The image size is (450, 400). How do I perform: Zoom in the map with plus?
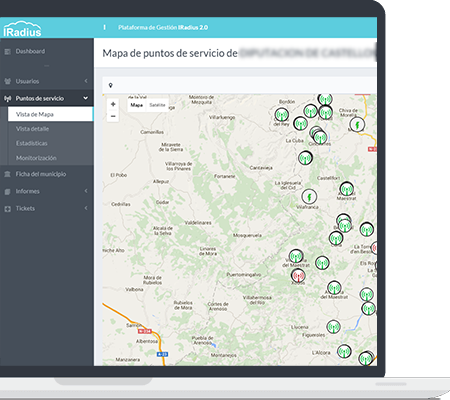click(x=113, y=104)
